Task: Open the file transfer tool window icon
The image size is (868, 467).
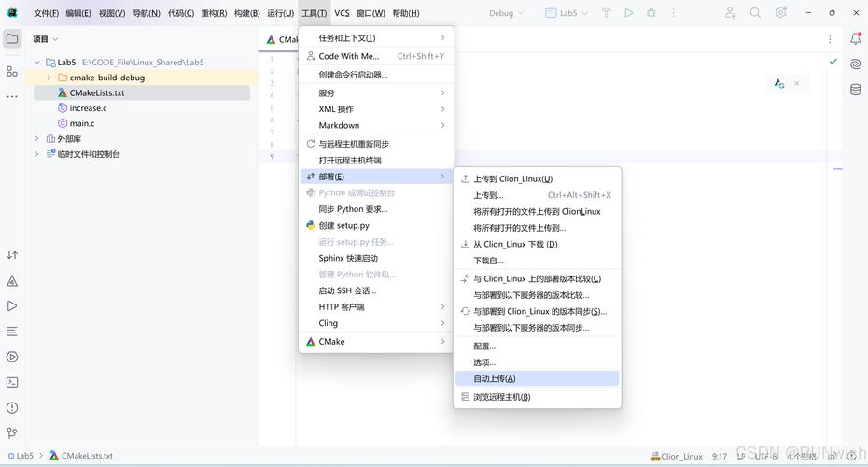Action: 12,255
